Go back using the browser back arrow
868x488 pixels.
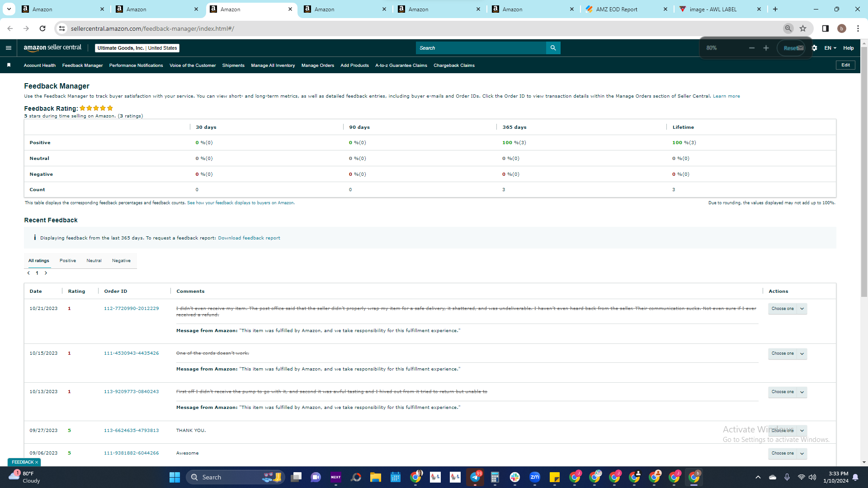[x=10, y=28]
